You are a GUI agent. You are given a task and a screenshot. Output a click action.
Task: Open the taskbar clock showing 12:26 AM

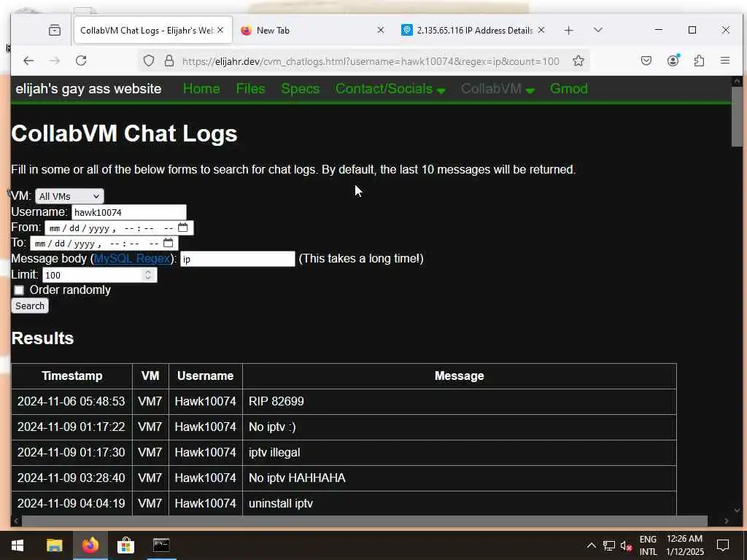click(684, 545)
